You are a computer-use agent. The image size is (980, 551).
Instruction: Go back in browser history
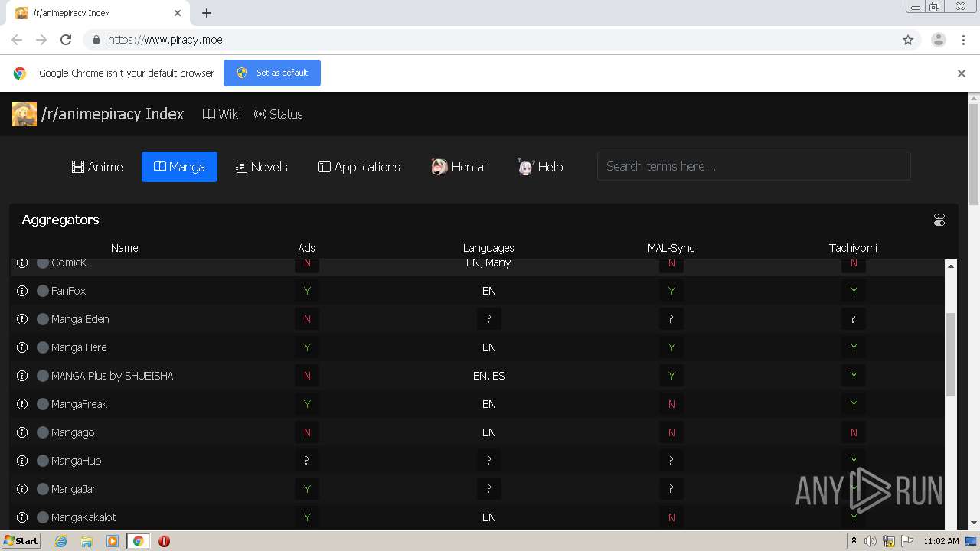[x=17, y=40]
